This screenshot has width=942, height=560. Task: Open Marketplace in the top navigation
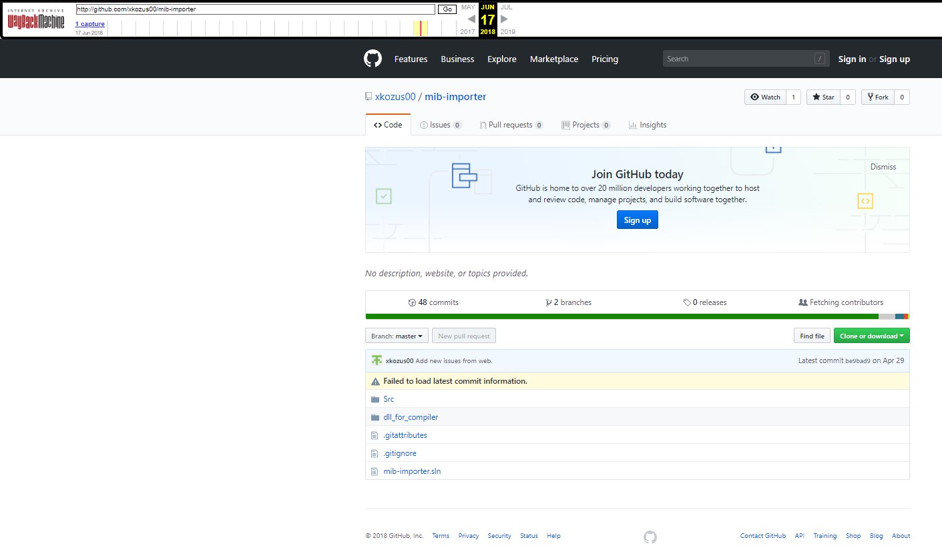pos(554,59)
